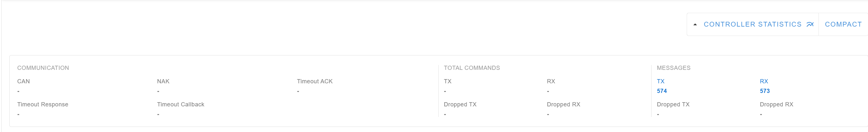The height and width of the screenshot is (132, 868).
Task: Click the Timeout Response label
Action: (43, 104)
